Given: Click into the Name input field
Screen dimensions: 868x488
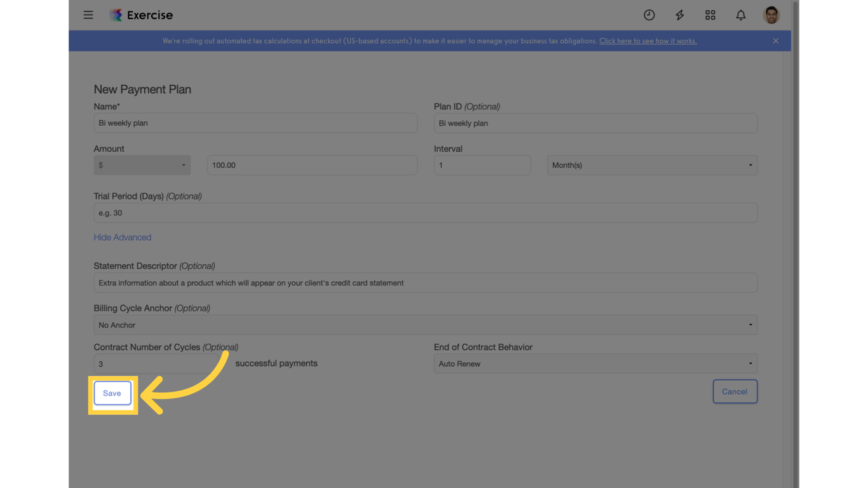Looking at the screenshot, I should (x=255, y=123).
